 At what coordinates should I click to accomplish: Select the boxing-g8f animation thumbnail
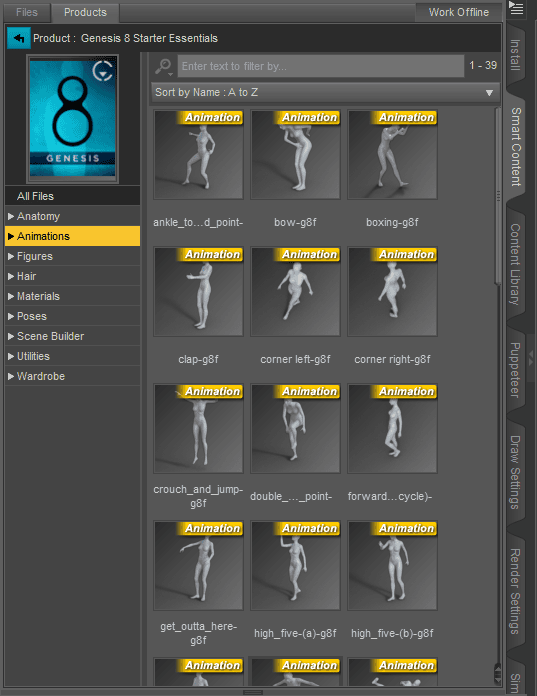point(392,154)
